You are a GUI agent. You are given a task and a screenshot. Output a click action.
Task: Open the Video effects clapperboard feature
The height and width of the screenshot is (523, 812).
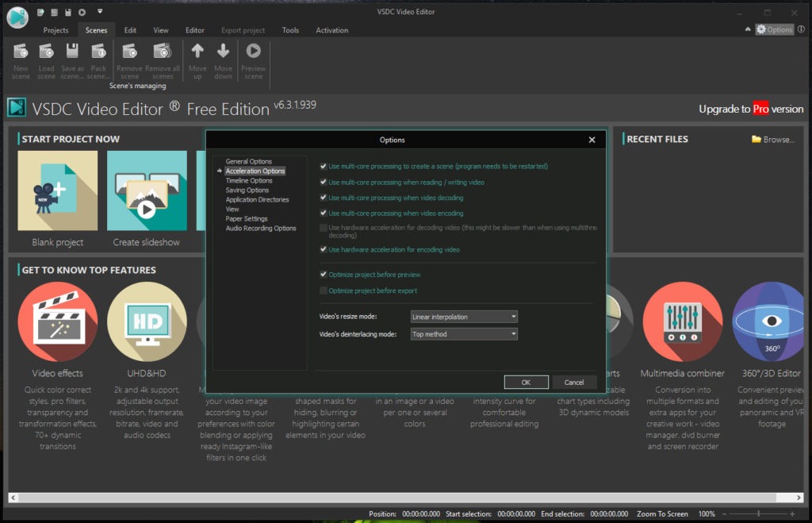coord(57,322)
